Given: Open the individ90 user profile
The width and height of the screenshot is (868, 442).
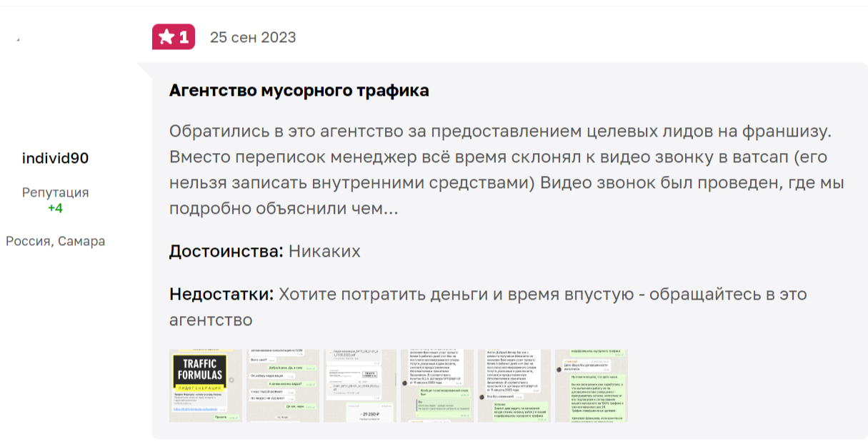Looking at the screenshot, I should pyautogui.click(x=55, y=158).
